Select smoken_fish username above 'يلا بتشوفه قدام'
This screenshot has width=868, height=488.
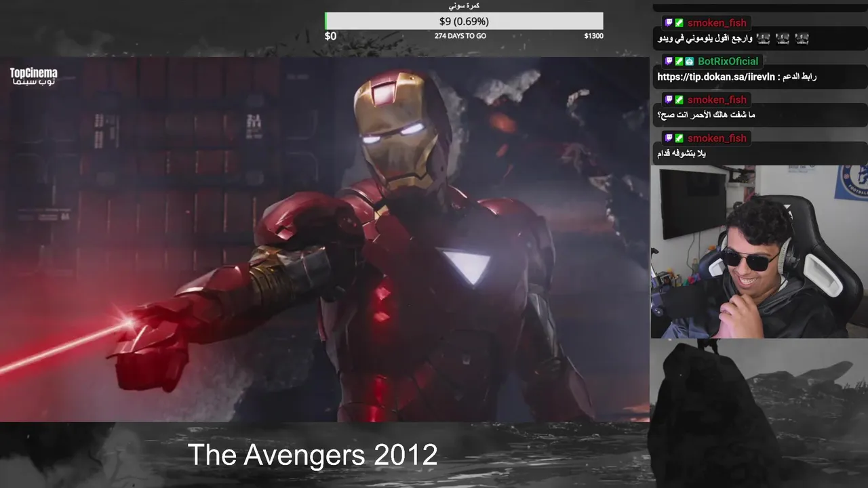coord(717,138)
